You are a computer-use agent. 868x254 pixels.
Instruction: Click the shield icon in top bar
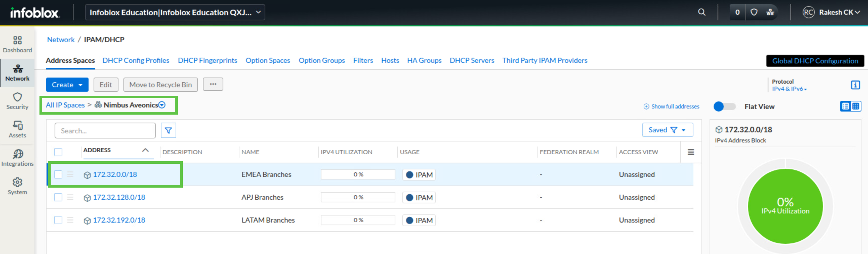pyautogui.click(x=754, y=12)
